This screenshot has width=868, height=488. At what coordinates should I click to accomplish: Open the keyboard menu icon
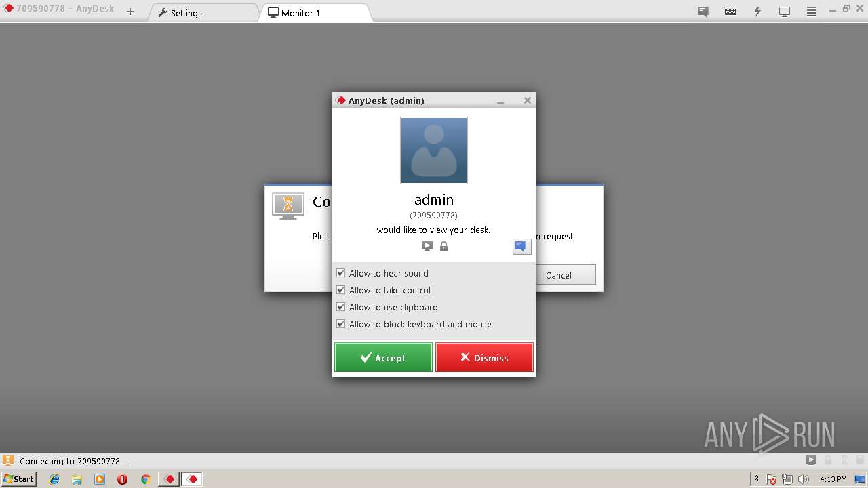730,12
